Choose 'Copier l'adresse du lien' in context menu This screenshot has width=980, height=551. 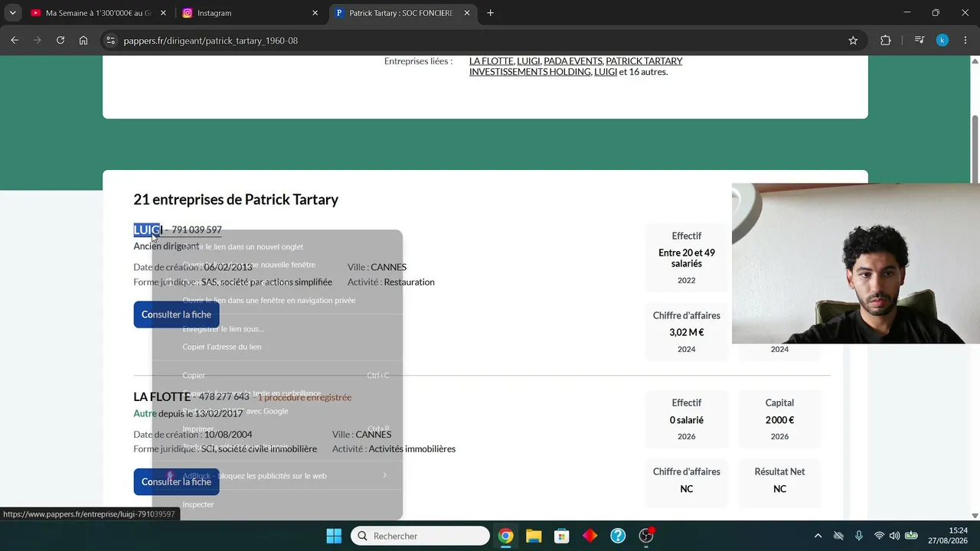coord(277,347)
